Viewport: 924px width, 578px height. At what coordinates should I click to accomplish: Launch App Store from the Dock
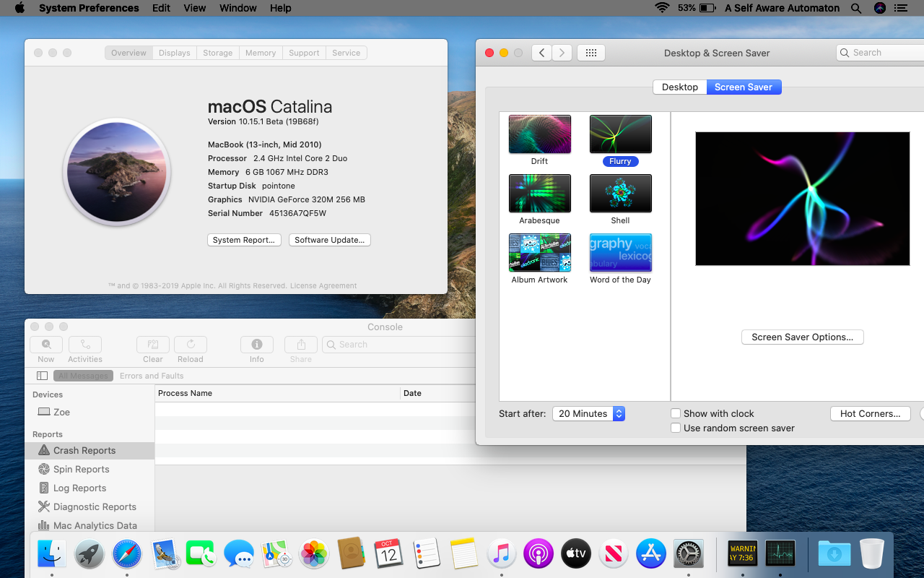[651, 554]
